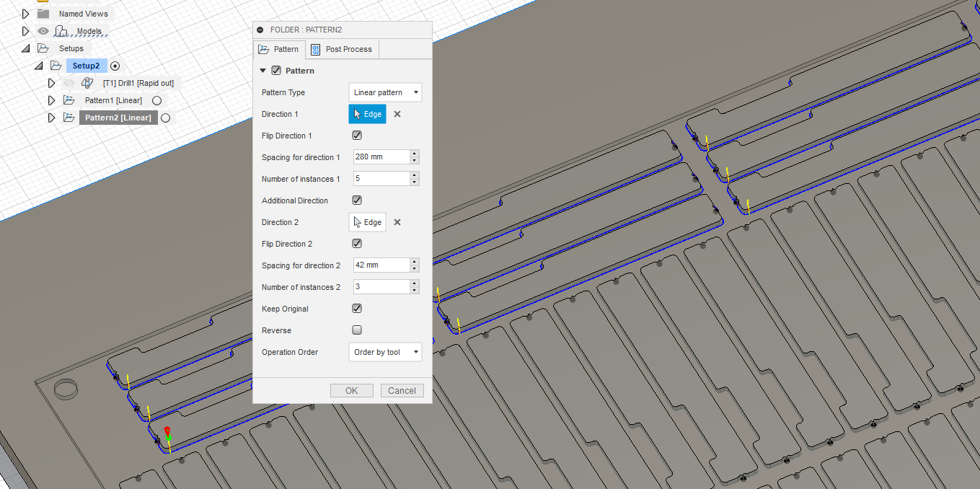Click the Named Views folder icon
980x489 pixels.
click(x=43, y=14)
